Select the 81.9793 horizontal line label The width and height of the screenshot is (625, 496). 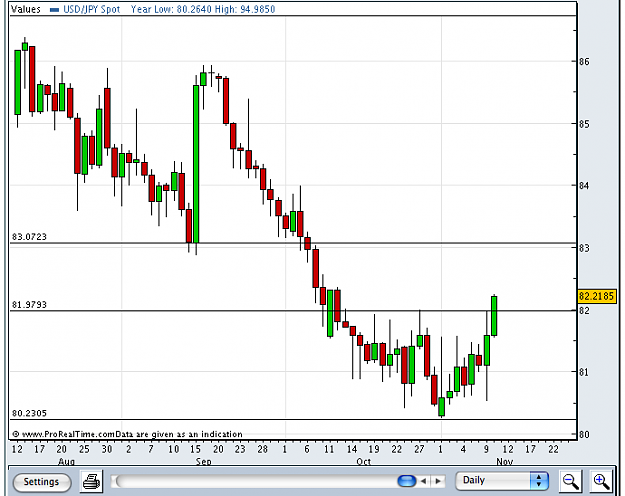[x=29, y=305]
